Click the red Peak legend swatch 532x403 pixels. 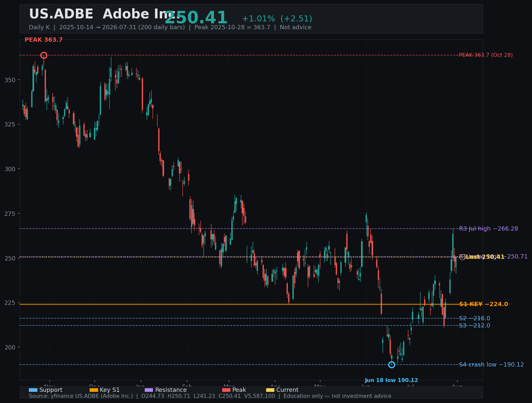coord(226,390)
